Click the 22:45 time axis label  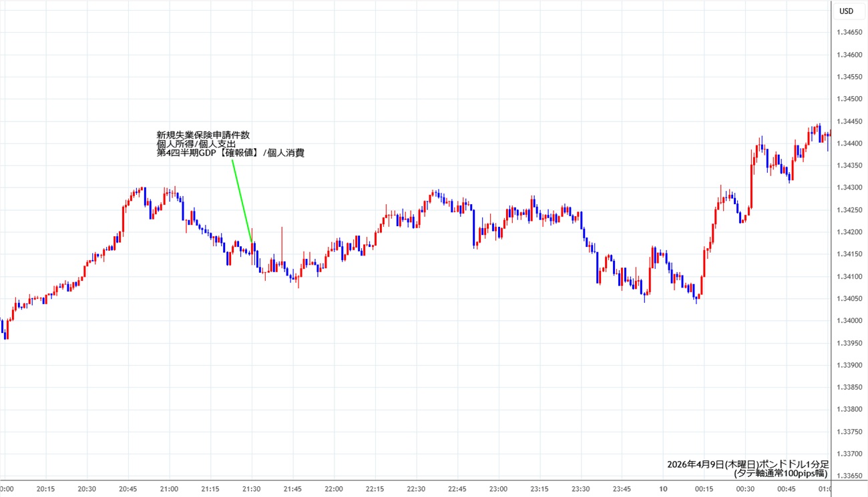point(457,489)
